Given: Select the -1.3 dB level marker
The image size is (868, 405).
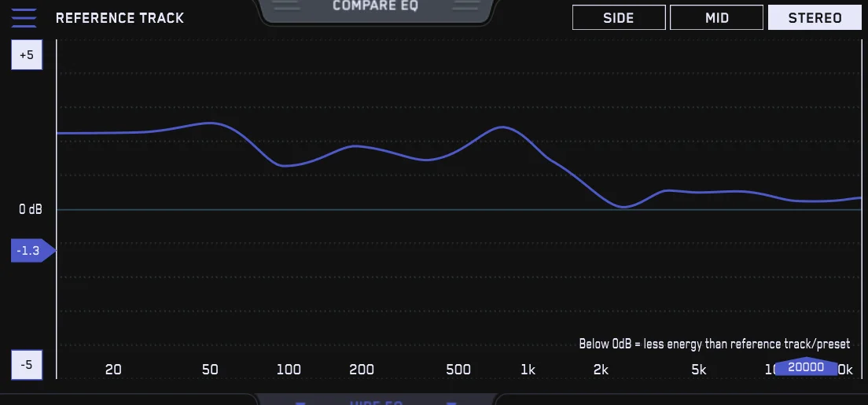Looking at the screenshot, I should point(33,251).
